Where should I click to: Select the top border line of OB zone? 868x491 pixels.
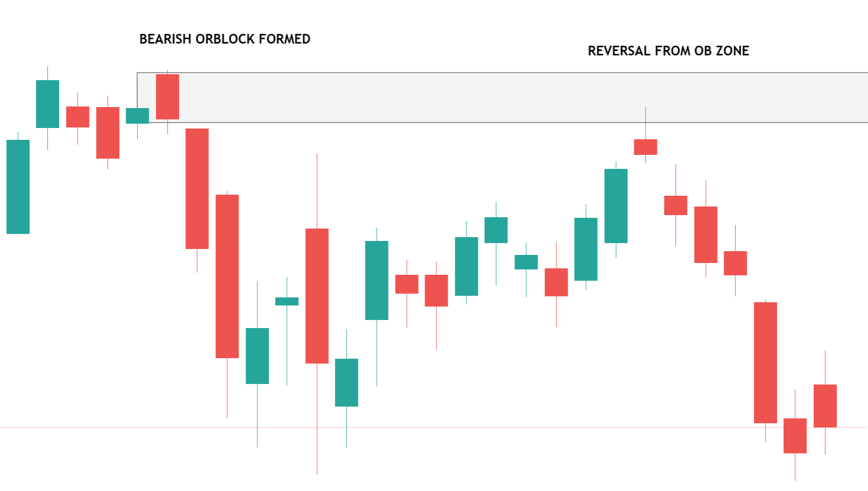[503, 73]
